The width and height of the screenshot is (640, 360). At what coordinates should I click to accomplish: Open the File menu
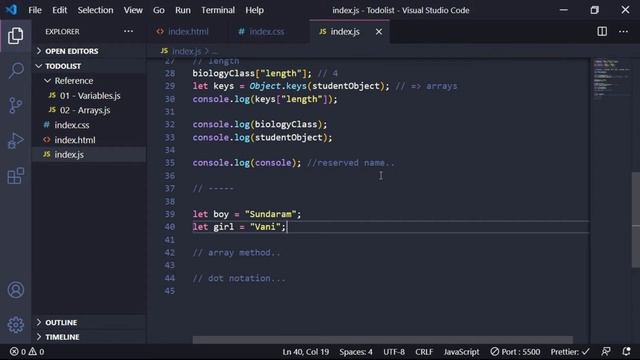coord(35,10)
